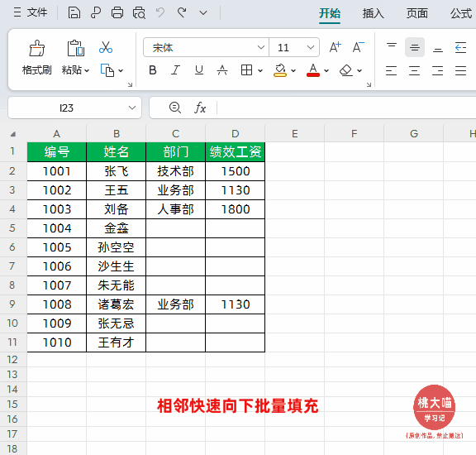Toggle Middle Align vertical alignment
Image resolution: width=476 pixels, height=455 pixels.
(415, 47)
